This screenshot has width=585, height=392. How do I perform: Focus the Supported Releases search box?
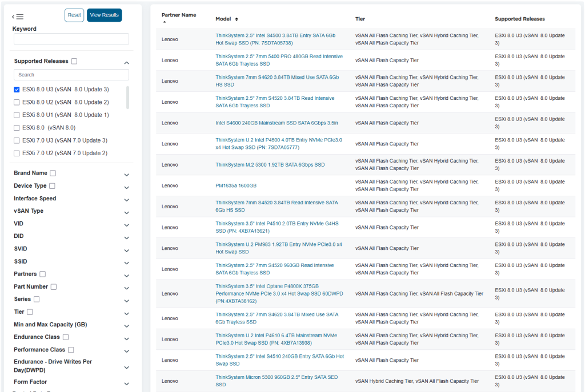pos(71,75)
